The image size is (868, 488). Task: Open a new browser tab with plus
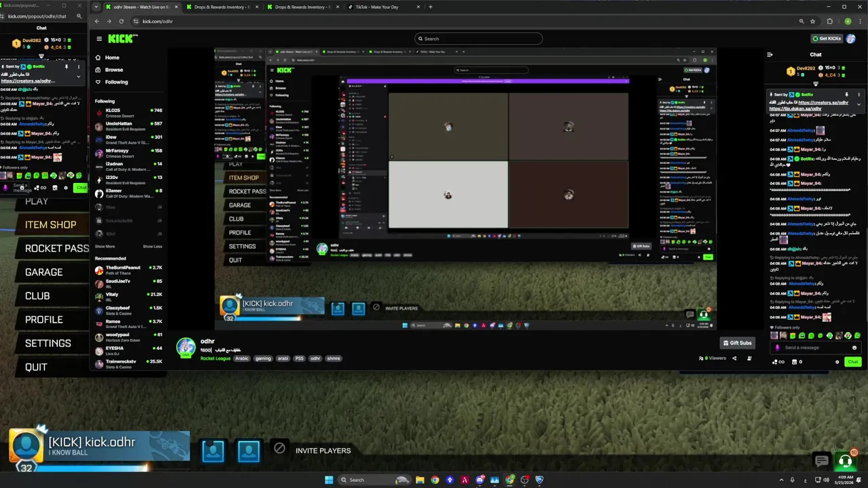[x=430, y=7]
